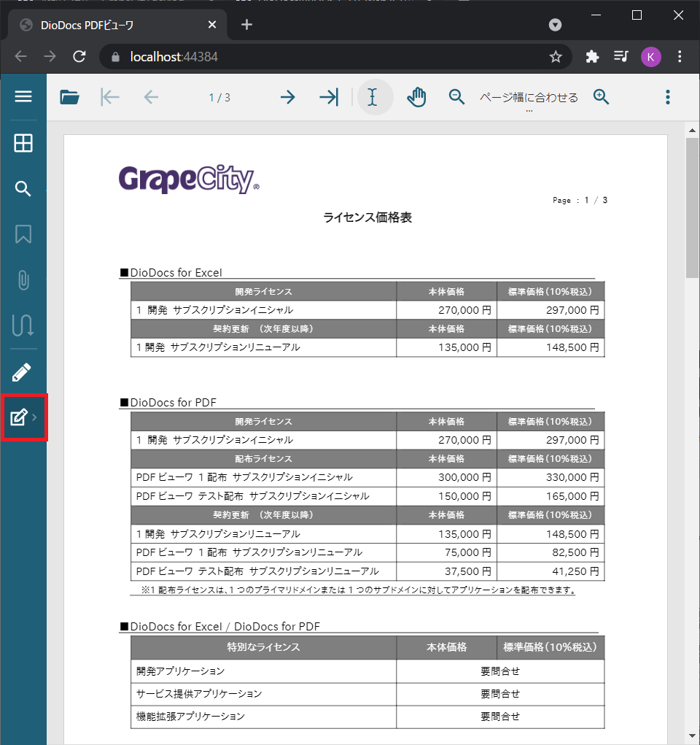Click the 機能拡張アプリケーション row text
Screen dimensions: 700x745
tap(190, 716)
